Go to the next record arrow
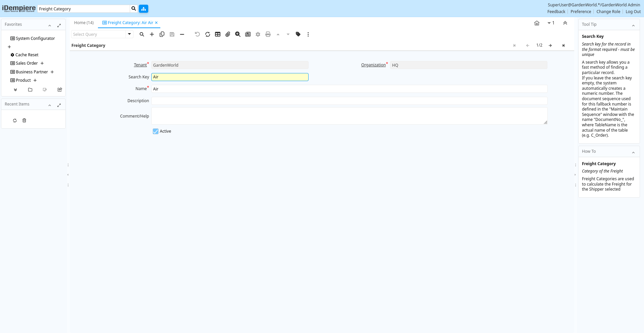 tap(550, 46)
